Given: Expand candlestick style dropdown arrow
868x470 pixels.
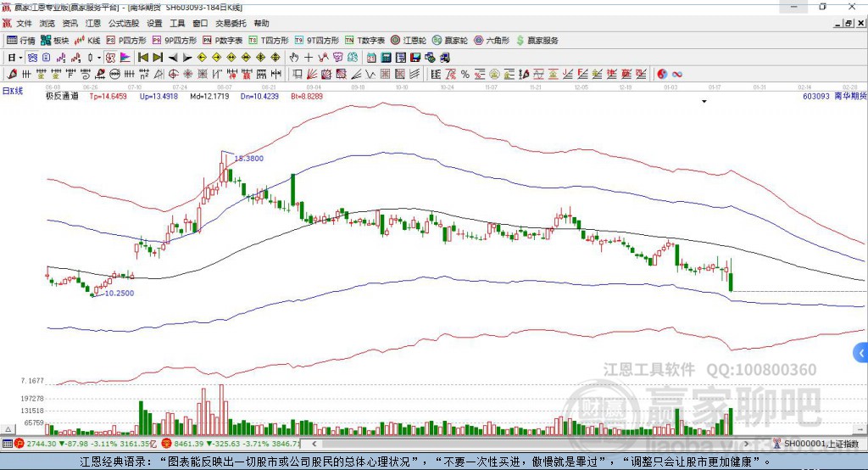Looking at the screenshot, I should coord(99,58).
